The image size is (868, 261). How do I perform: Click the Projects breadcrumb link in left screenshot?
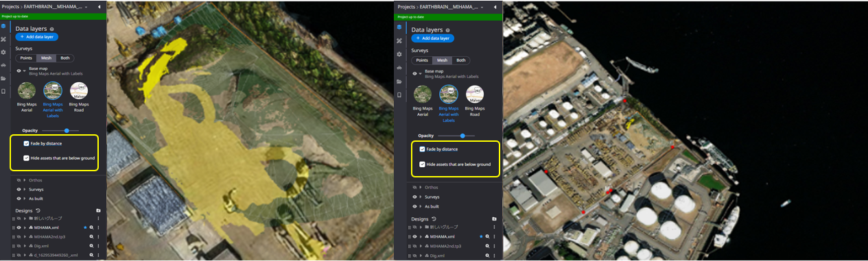click(x=11, y=7)
